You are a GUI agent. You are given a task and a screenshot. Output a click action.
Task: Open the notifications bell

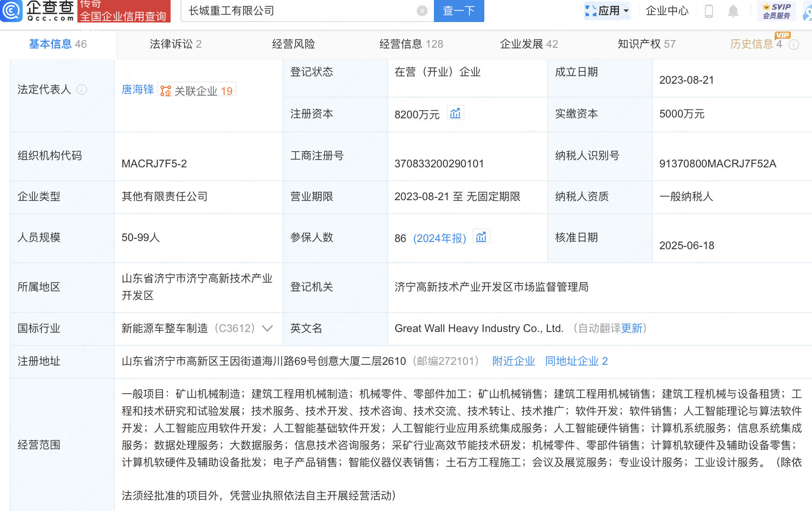(x=733, y=11)
